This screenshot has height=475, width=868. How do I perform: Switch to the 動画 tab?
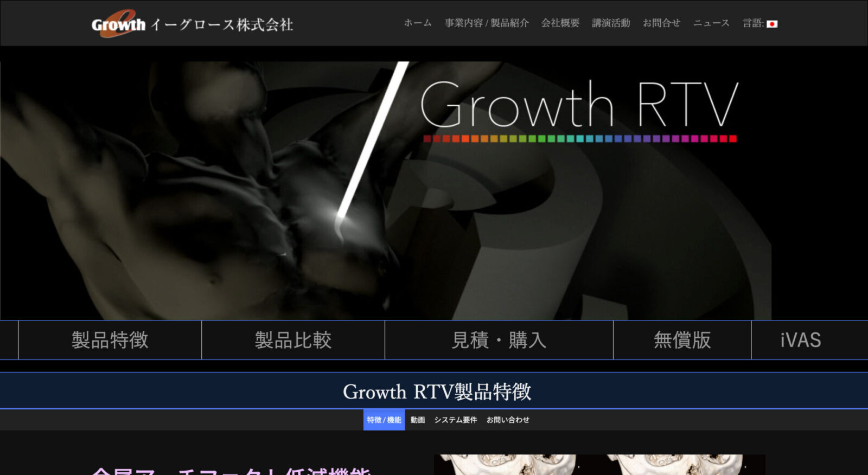(418, 420)
